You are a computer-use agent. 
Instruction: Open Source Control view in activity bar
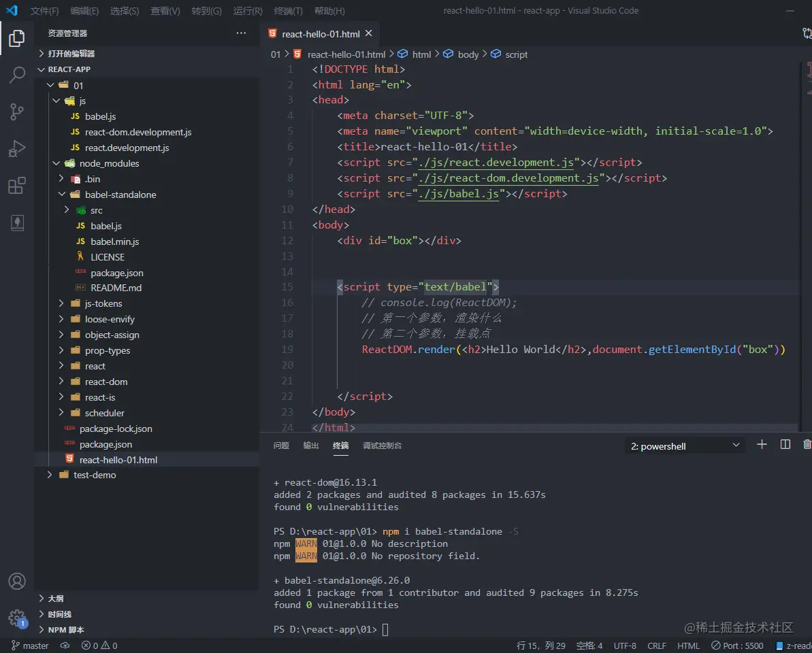pyautogui.click(x=16, y=112)
